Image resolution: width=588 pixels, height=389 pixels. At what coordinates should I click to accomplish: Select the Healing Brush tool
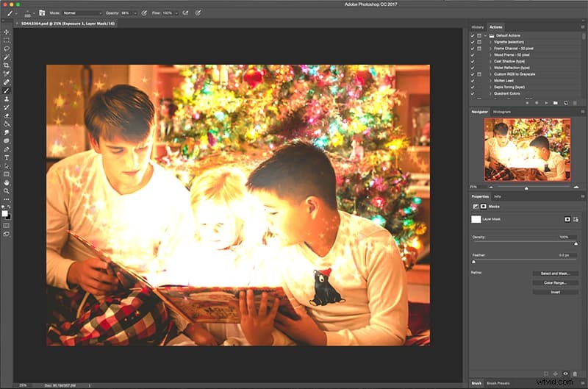click(x=7, y=82)
